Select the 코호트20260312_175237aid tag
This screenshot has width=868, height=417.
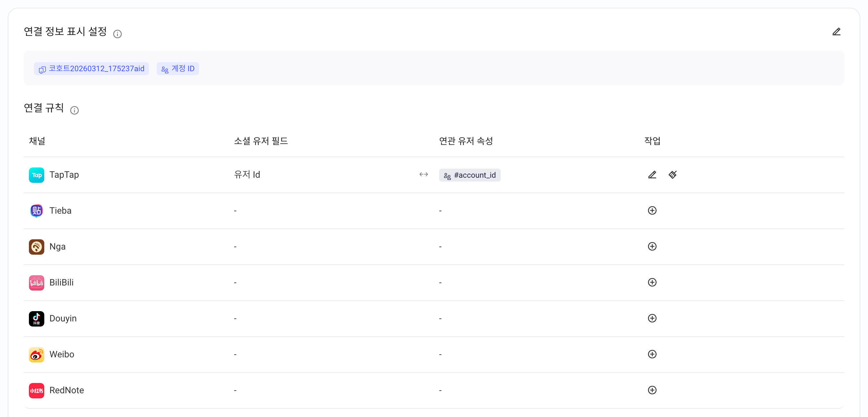91,69
